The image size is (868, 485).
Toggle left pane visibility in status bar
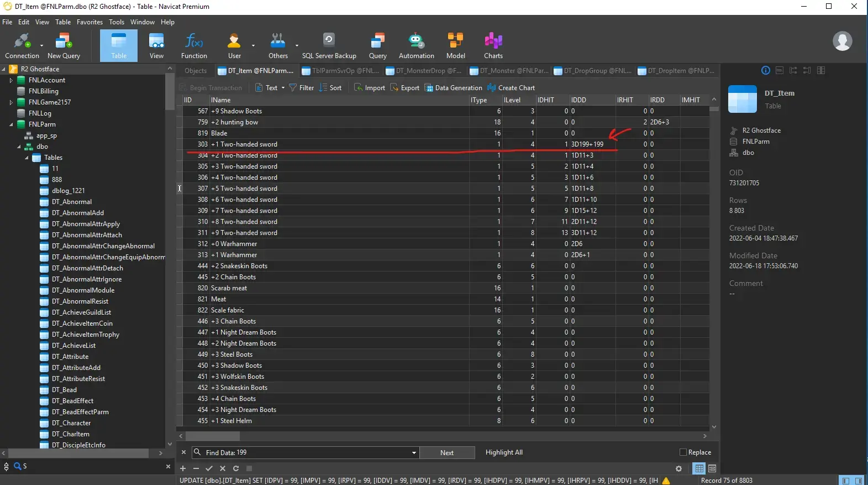click(845, 481)
